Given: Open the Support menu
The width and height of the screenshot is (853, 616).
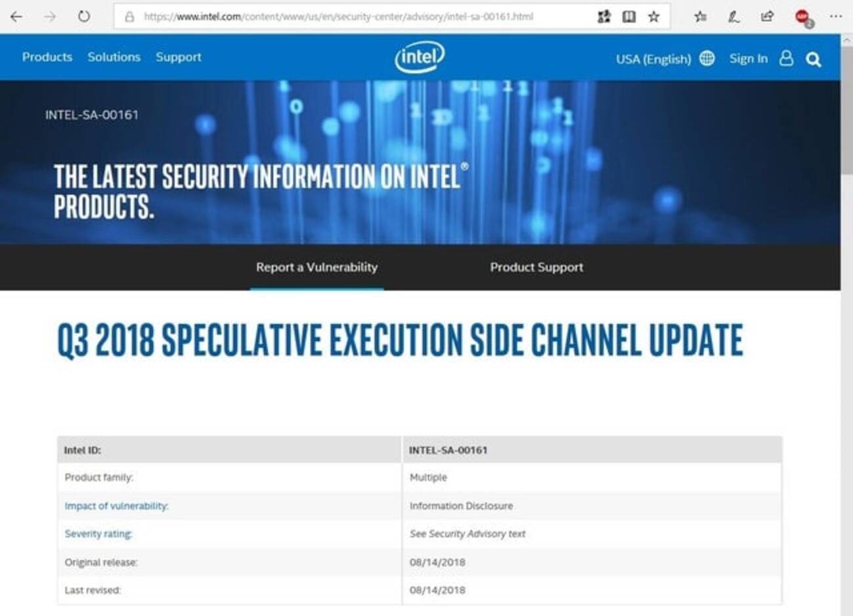Looking at the screenshot, I should pyautogui.click(x=179, y=57).
